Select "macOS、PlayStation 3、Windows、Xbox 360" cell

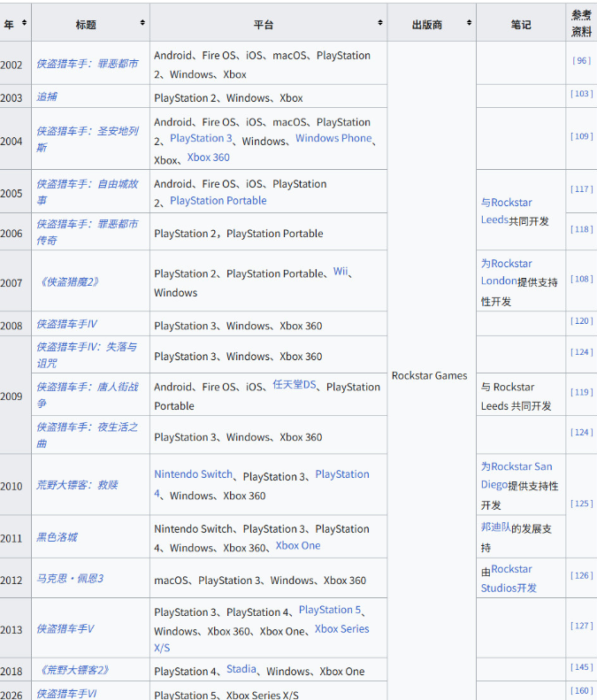pos(268,578)
